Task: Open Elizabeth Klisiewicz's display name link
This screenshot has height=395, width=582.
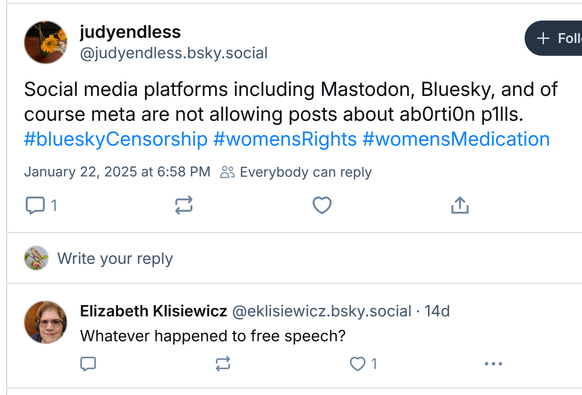Action: click(153, 311)
